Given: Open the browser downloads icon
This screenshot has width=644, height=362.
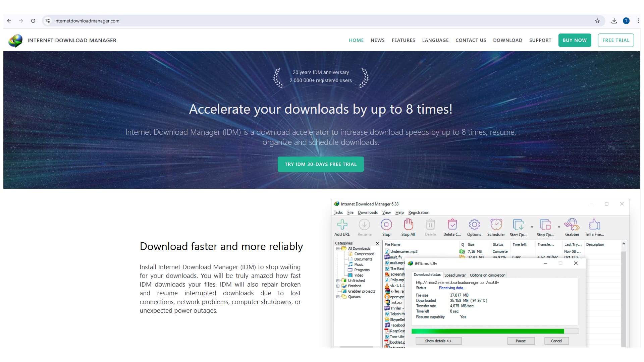Looking at the screenshot, I should 614,21.
